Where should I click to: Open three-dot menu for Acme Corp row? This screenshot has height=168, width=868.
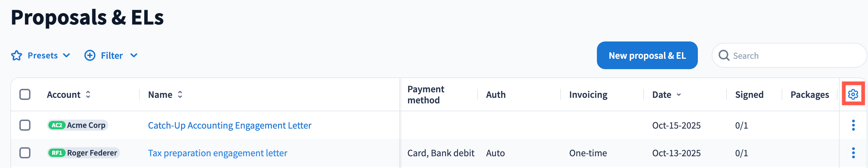(x=853, y=125)
